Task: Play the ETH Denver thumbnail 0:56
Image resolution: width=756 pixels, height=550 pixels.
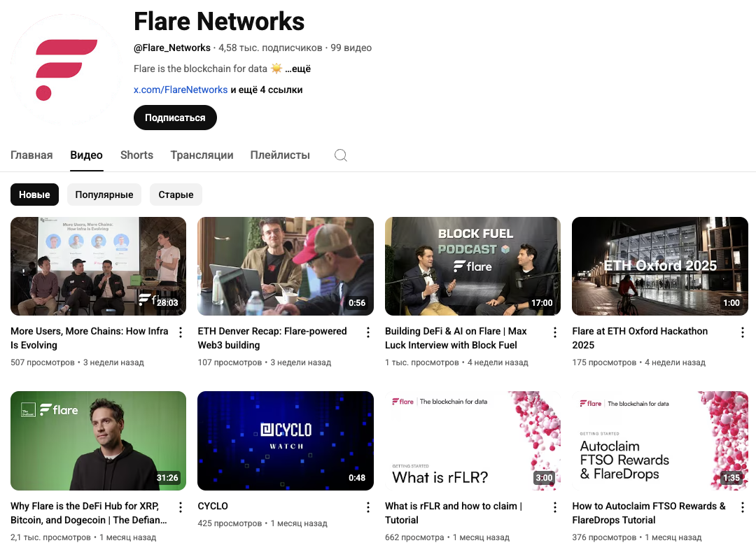Action: point(286,266)
